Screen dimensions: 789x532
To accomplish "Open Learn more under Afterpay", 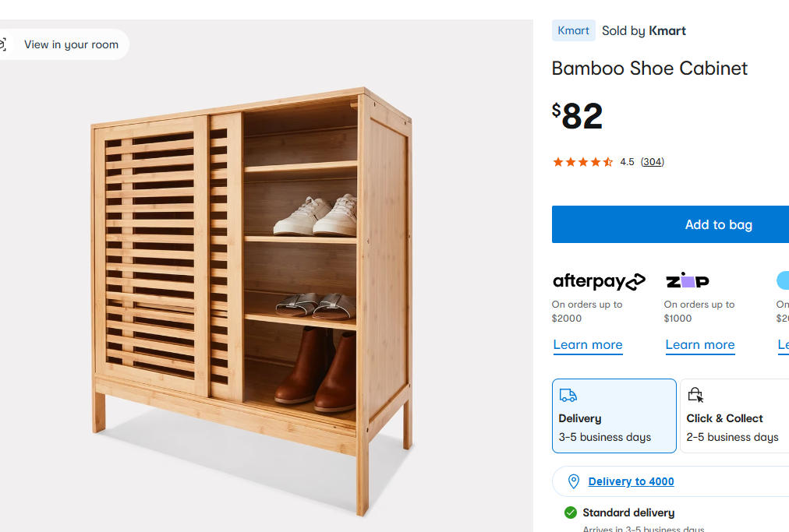I will (x=588, y=345).
